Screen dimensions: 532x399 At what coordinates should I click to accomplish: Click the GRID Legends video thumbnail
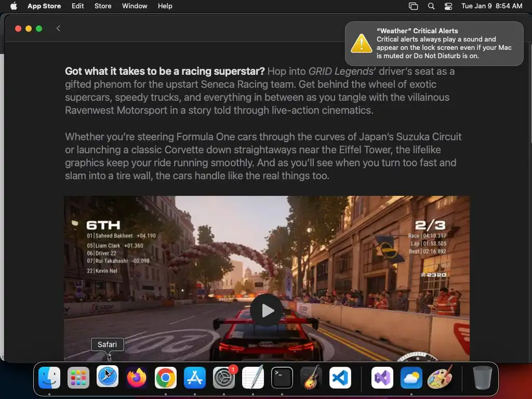point(267,278)
